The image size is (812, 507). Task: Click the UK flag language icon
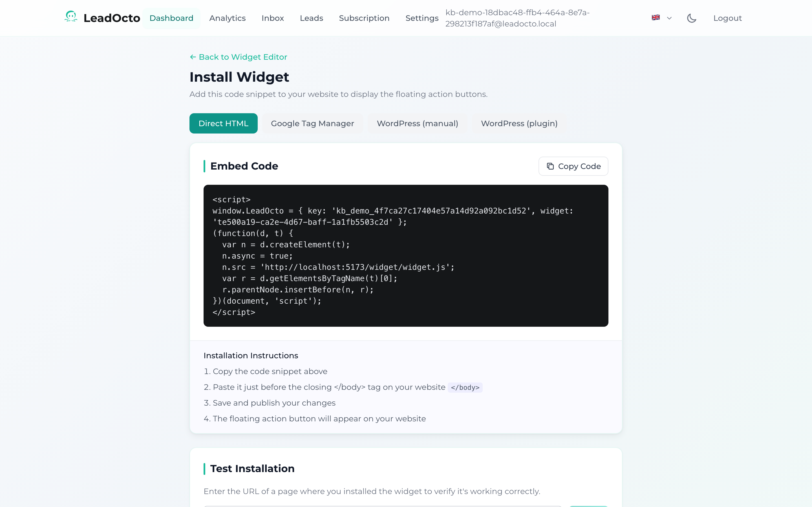pos(655,17)
